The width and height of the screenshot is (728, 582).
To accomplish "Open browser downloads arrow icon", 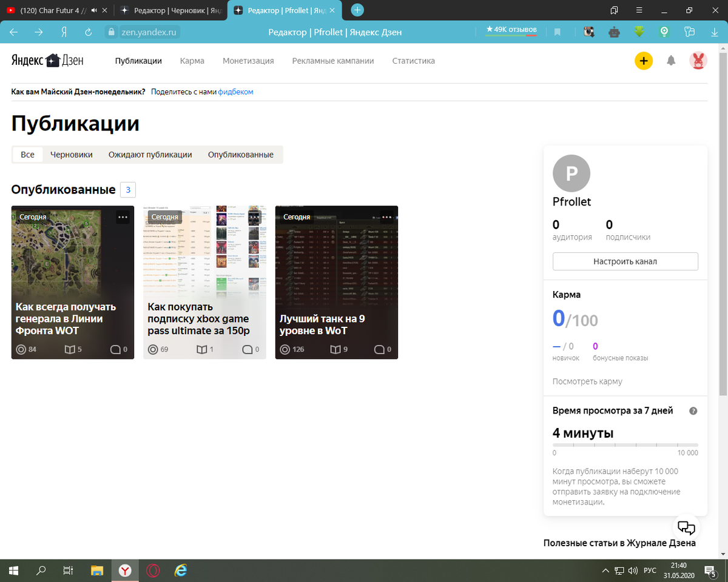I will click(714, 32).
